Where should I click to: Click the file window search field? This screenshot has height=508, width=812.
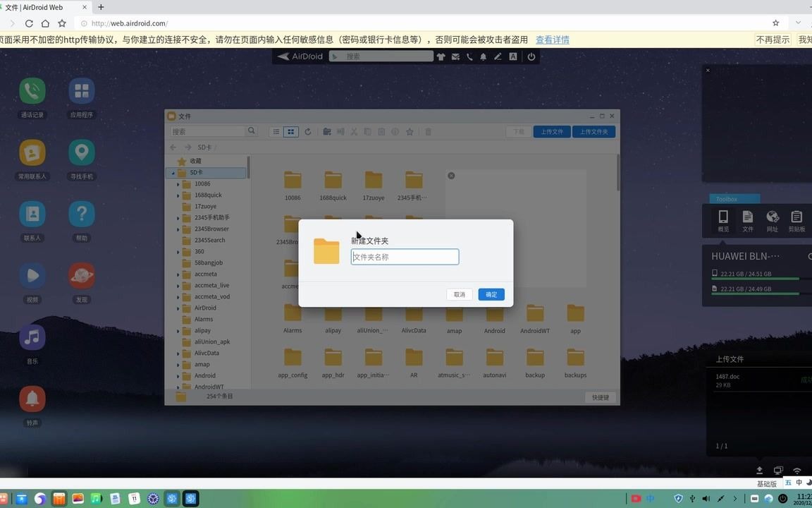pyautogui.click(x=208, y=132)
